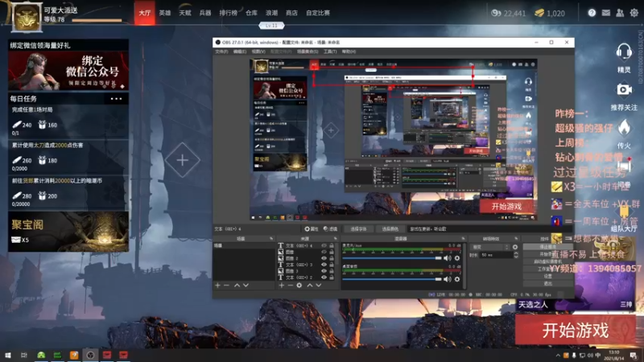Click the OBS 选择颜色 button
Screen dimensions: 644x362
tap(390, 229)
